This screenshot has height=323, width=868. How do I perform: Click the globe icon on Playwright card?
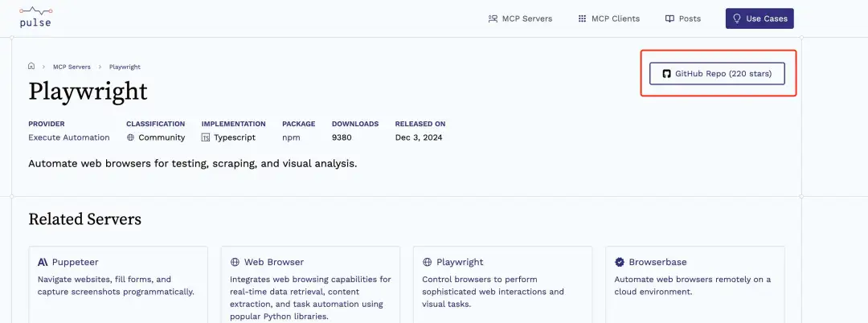click(427, 262)
